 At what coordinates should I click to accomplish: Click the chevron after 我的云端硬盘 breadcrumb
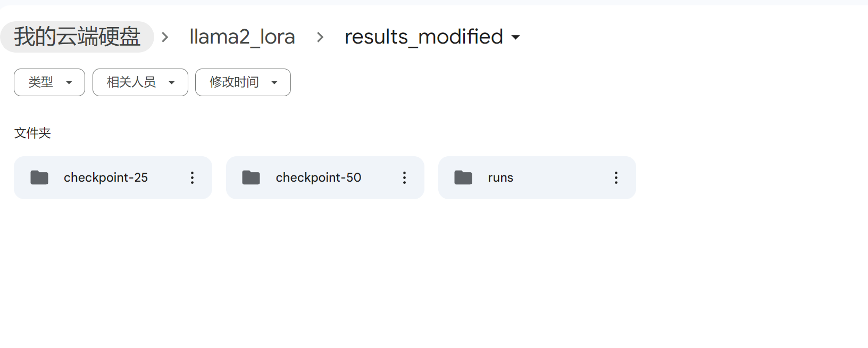(x=165, y=37)
